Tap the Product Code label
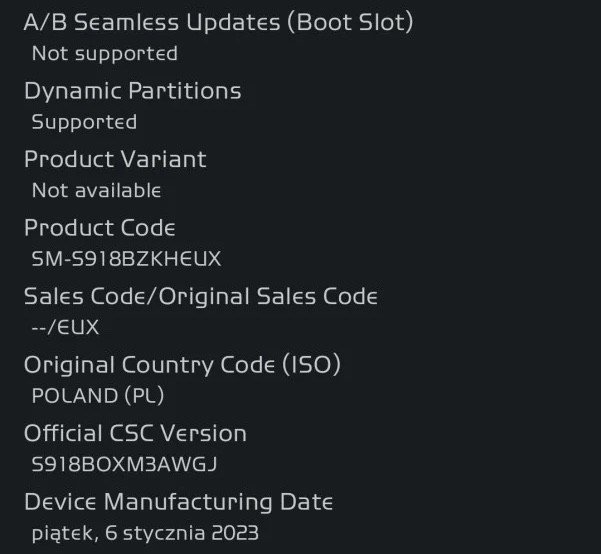Viewport: 601px width, 554px height. tap(100, 228)
